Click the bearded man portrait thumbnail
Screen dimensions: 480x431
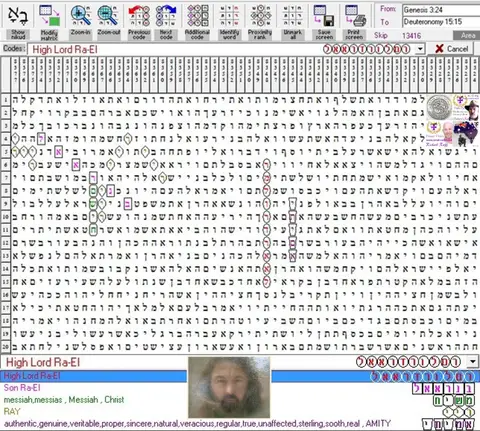[229, 387]
